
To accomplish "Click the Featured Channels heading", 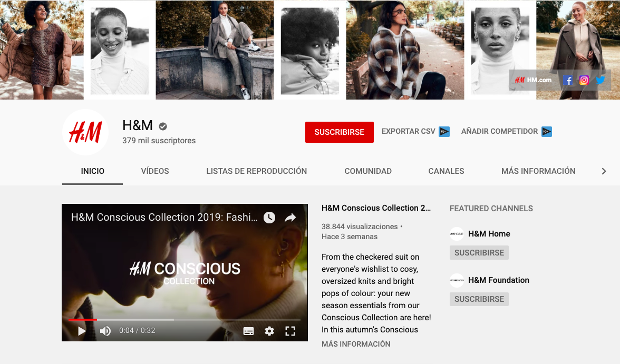I will tap(491, 208).
